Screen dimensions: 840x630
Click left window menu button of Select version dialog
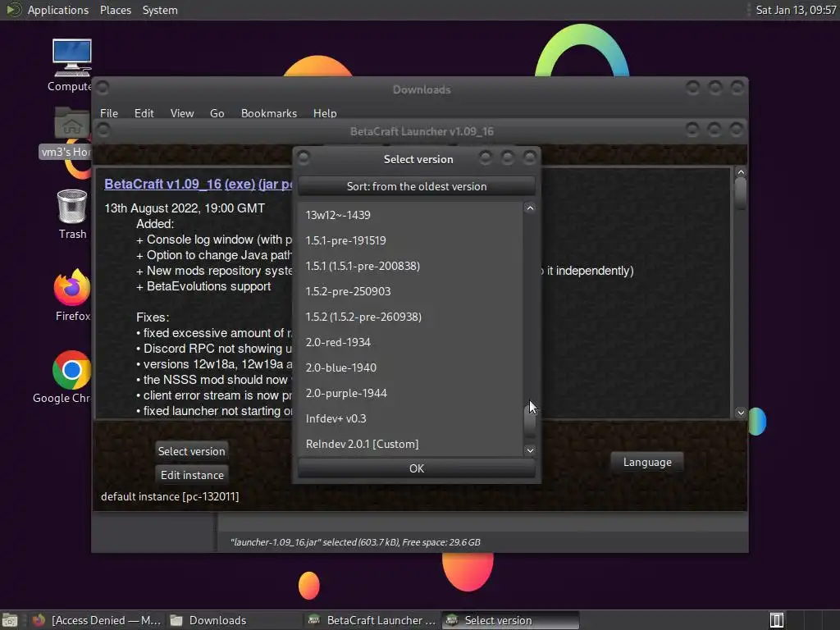304,157
